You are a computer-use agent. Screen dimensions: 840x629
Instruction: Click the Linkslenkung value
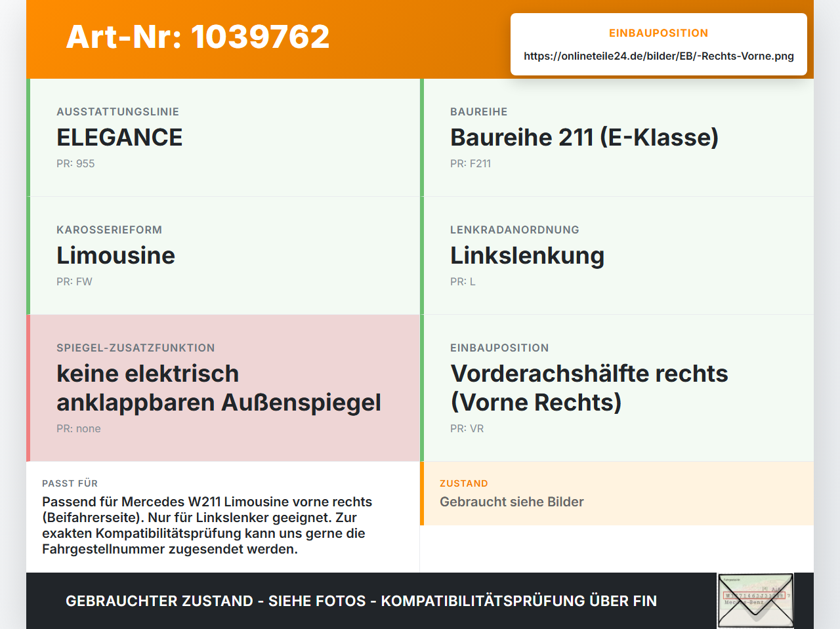tap(527, 255)
